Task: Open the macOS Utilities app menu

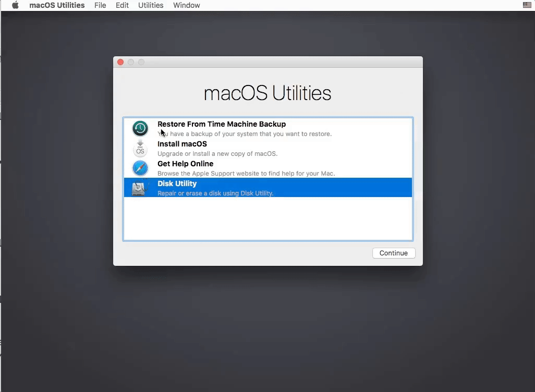Action: (x=57, y=5)
